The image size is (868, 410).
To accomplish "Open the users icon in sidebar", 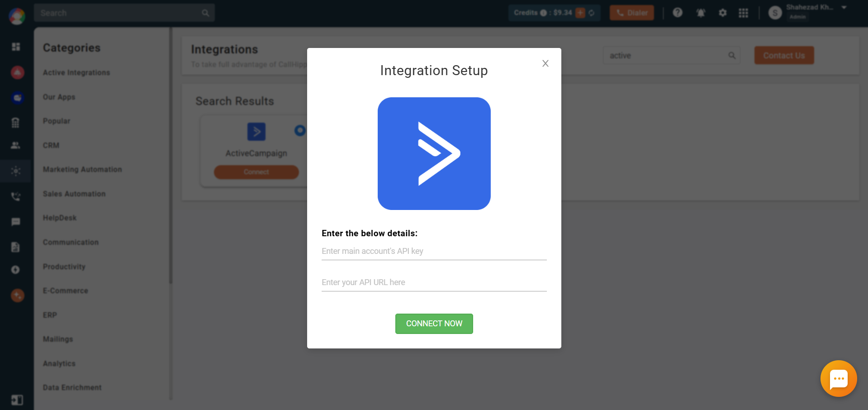I will coord(15,145).
